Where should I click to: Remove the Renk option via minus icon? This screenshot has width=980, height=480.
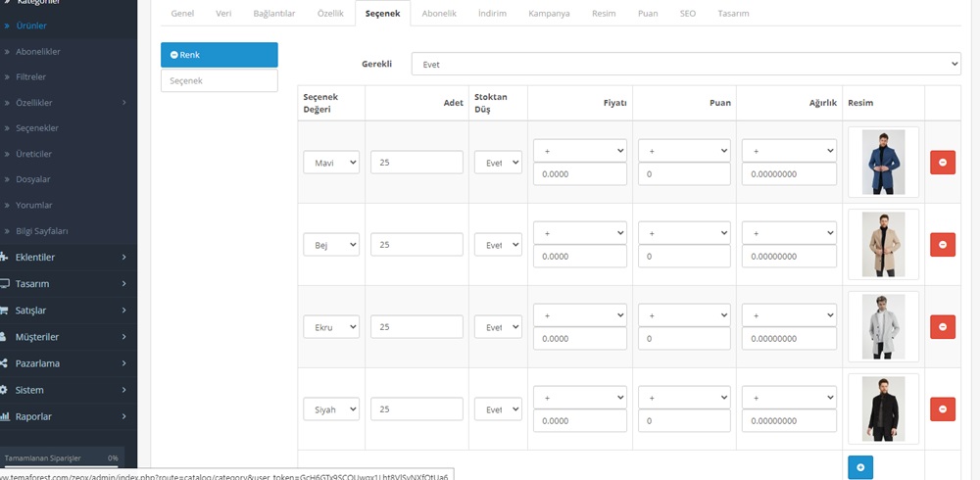click(174, 55)
